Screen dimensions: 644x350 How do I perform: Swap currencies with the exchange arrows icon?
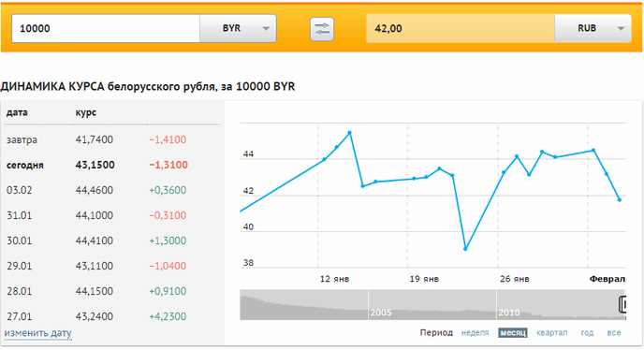[322, 29]
